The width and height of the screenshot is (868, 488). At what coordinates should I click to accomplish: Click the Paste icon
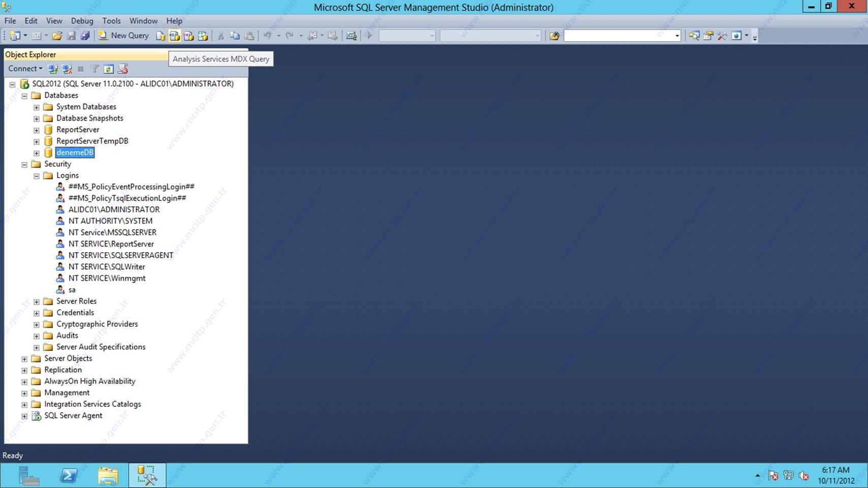249,36
